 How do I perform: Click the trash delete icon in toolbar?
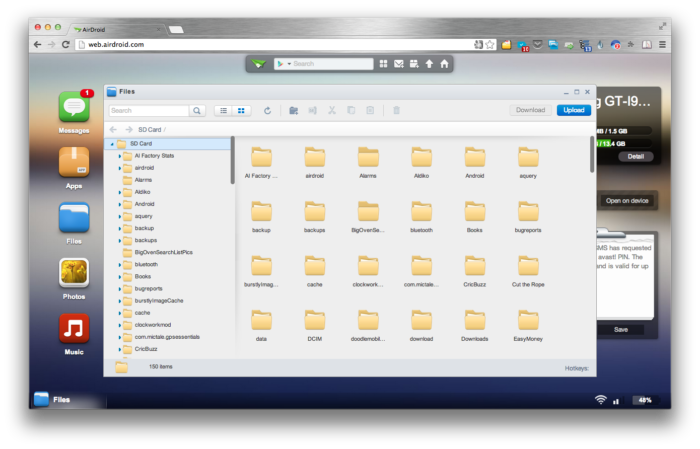click(397, 111)
